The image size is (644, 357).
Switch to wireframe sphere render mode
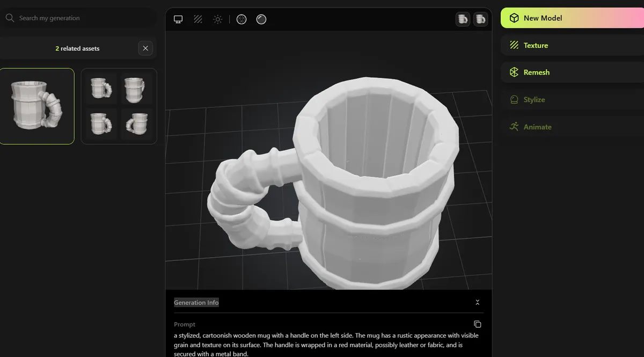[241, 19]
